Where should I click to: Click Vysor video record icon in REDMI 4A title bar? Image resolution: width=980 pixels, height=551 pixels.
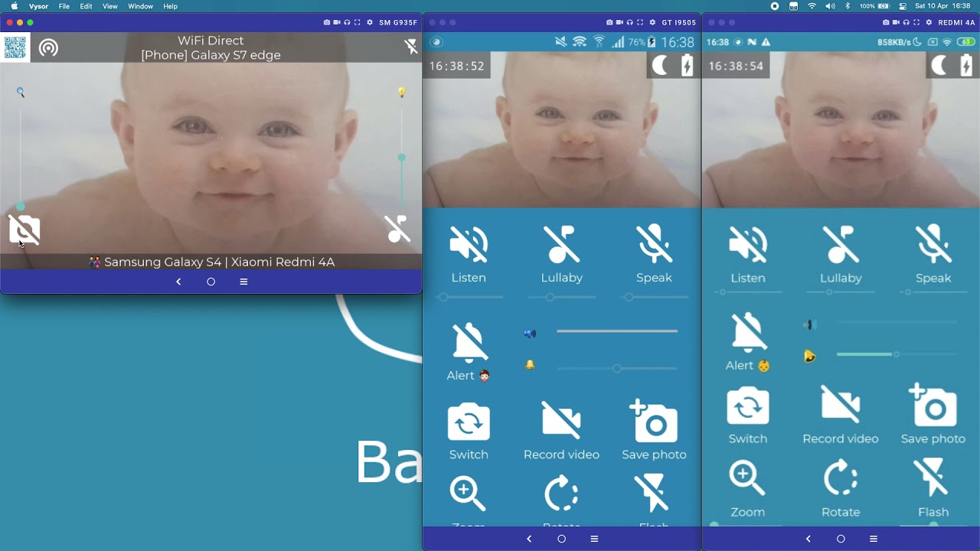[x=896, y=22]
